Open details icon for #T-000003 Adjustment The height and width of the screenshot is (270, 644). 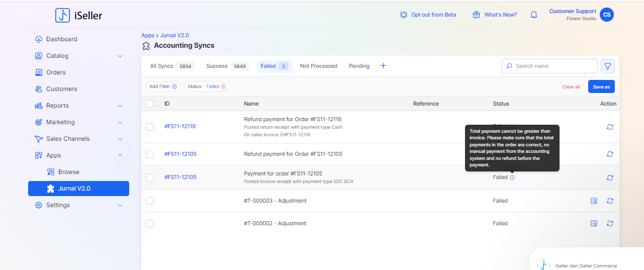coord(594,201)
